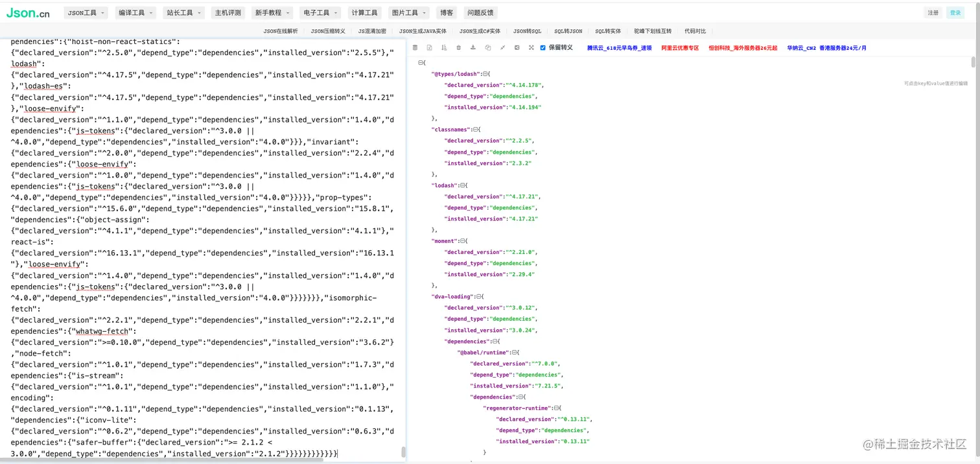Click the share box icon in output toolbar
The width and height of the screenshot is (980, 464).
[x=517, y=47]
